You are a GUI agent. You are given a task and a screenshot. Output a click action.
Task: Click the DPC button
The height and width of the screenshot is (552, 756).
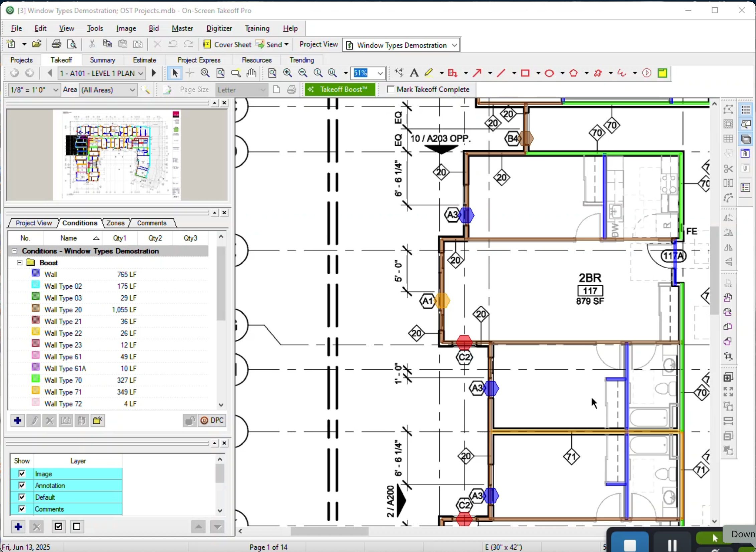(212, 421)
